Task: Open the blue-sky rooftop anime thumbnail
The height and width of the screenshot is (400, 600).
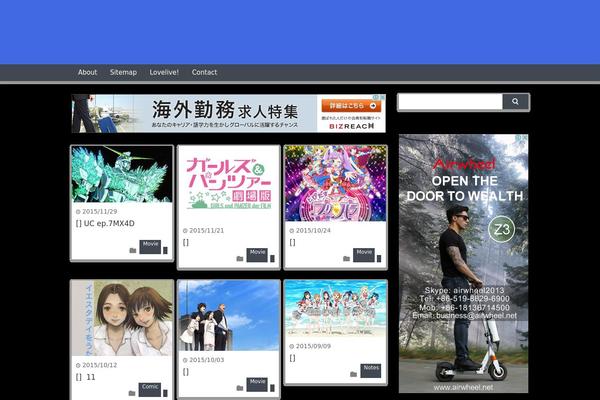Action: click(228, 316)
